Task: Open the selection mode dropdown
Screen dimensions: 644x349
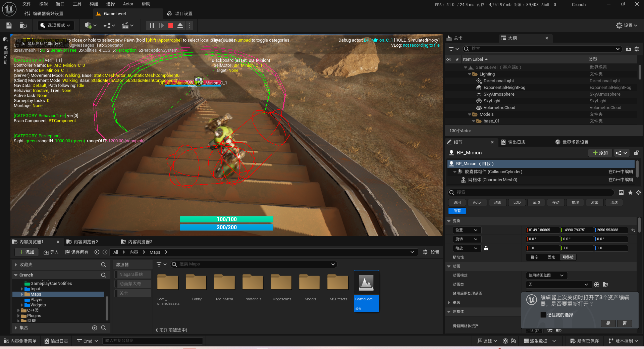Action: click(56, 26)
